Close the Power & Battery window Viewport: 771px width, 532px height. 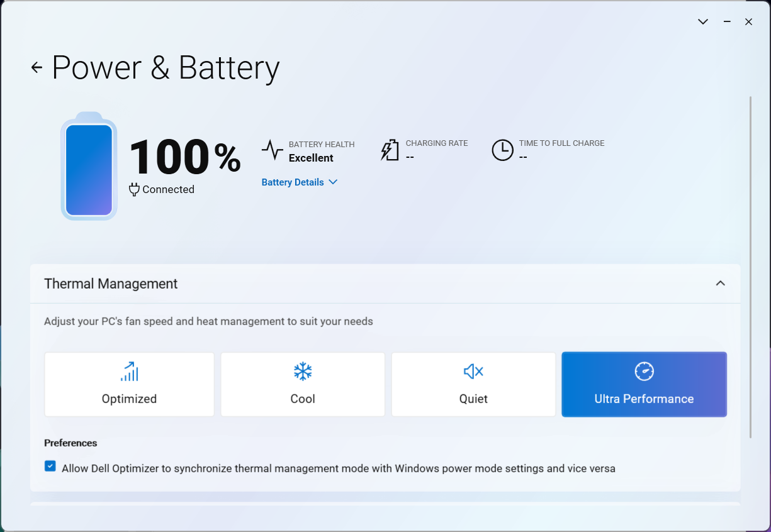[748, 21]
